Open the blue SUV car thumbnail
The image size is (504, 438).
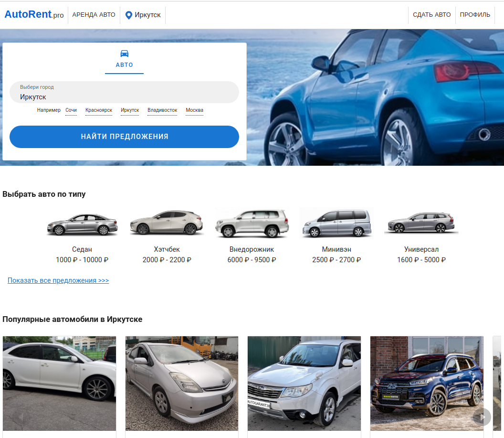pos(427,383)
